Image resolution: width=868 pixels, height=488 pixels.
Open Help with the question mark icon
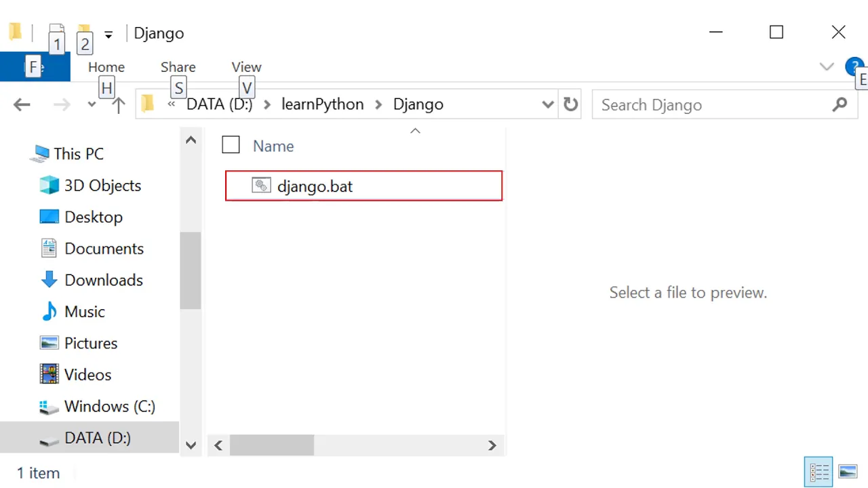(x=853, y=66)
